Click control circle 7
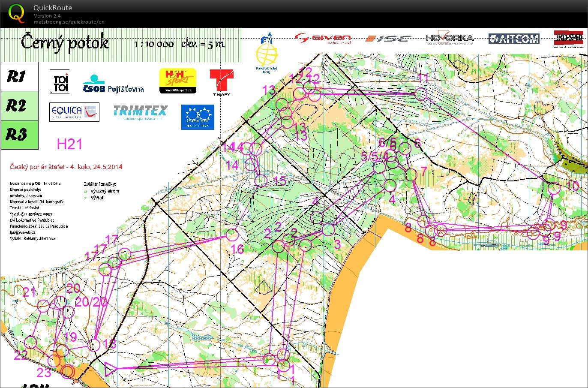The height and width of the screenshot is (388, 588). [x=411, y=174]
